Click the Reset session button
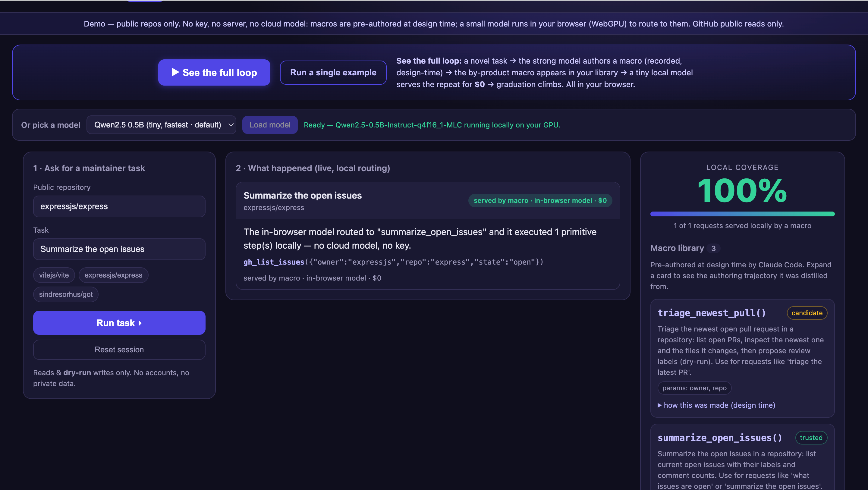The width and height of the screenshot is (868, 490). 119,350
